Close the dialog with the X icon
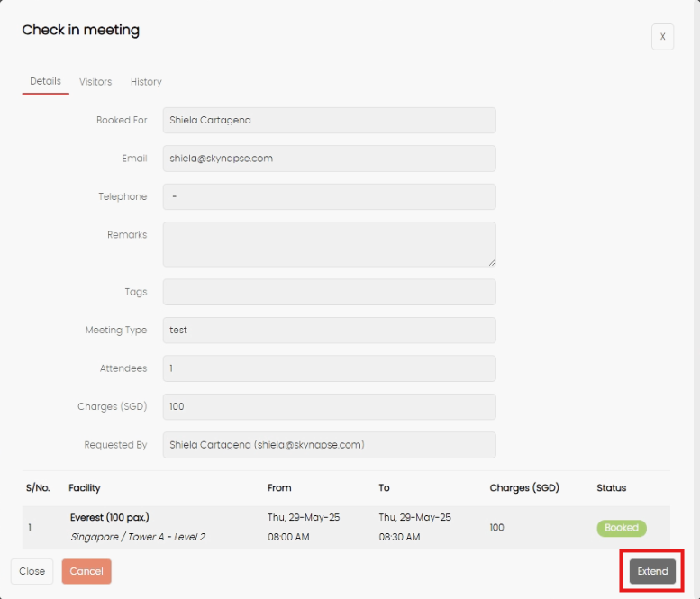The image size is (700, 599). tap(662, 37)
